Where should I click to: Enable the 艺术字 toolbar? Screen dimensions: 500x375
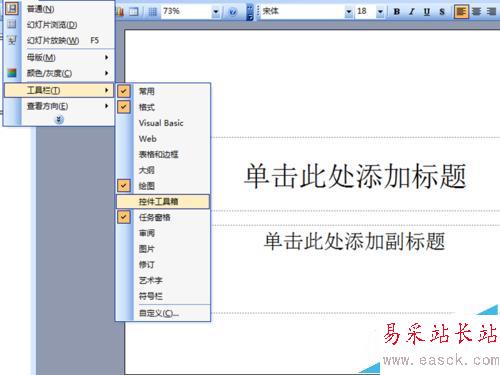coord(163,280)
